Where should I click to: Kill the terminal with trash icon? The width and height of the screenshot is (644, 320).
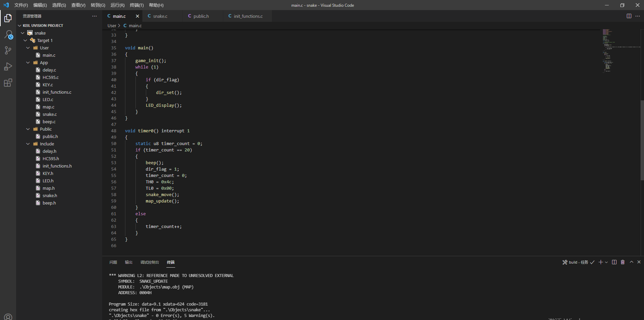(x=622, y=262)
